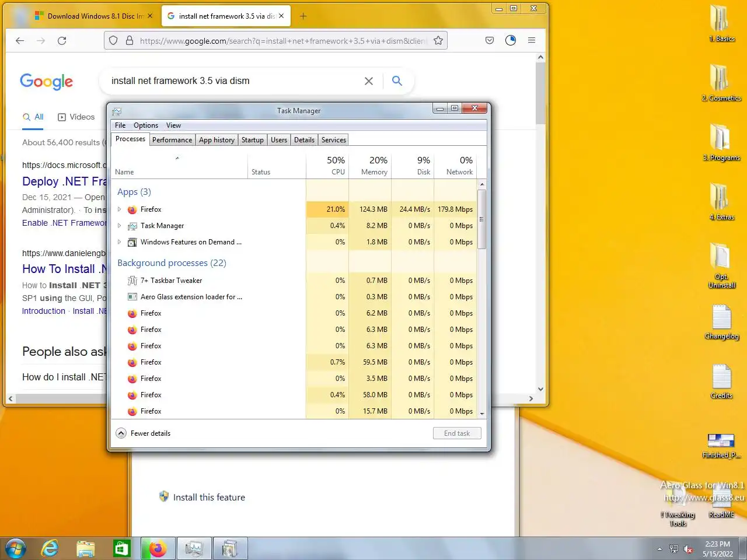Click the Apps (3) group header

click(x=134, y=192)
